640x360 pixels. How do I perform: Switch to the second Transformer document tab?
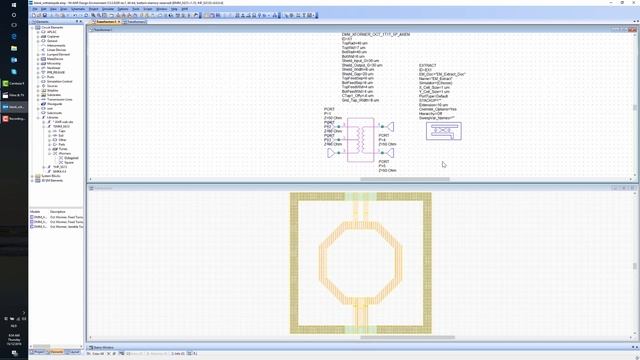click(135, 22)
